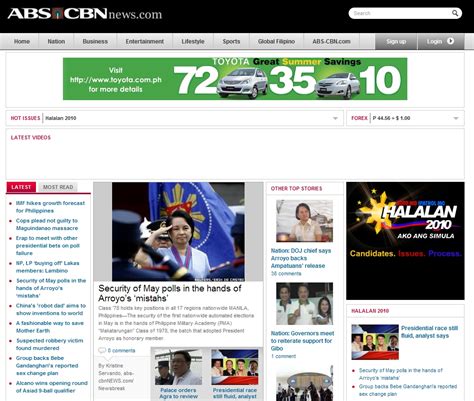Open 'Suspected robbery victim found murdered' link
This screenshot has width=474, height=401.
(x=49, y=344)
